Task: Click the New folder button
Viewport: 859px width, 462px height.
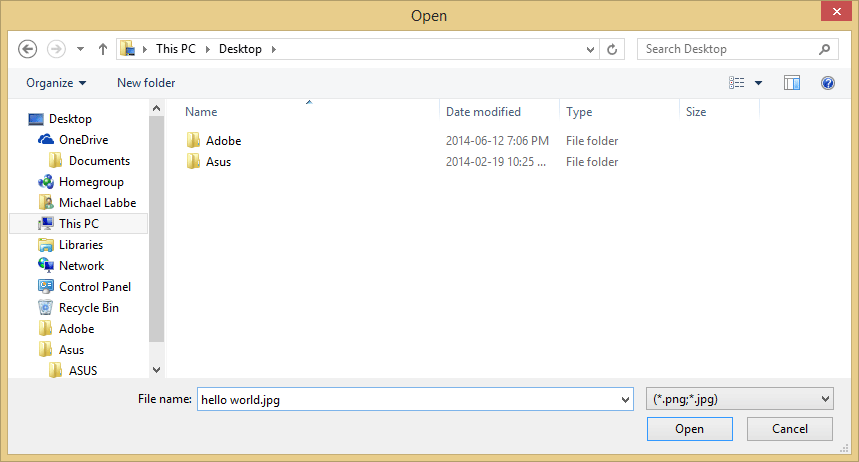Action: [146, 83]
